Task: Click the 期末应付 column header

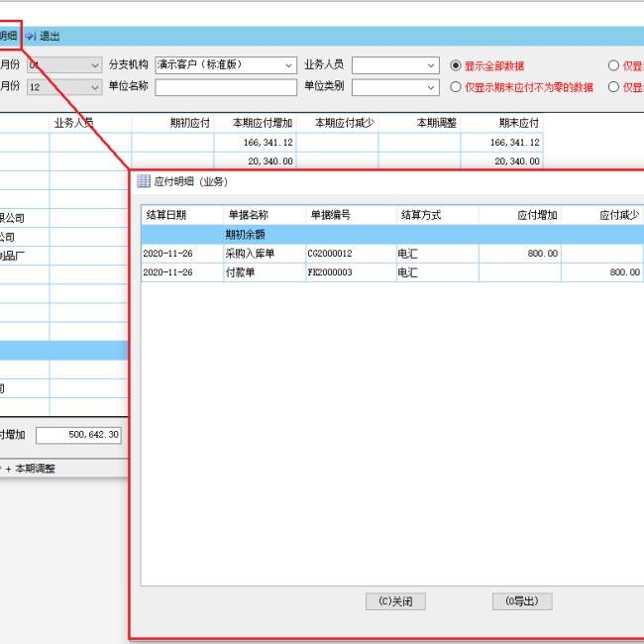Action: (x=502, y=123)
